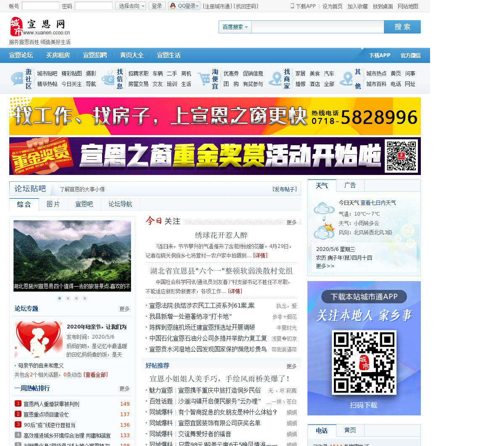
Task: Click 更多>> in the weather panel
Action: click(325, 266)
